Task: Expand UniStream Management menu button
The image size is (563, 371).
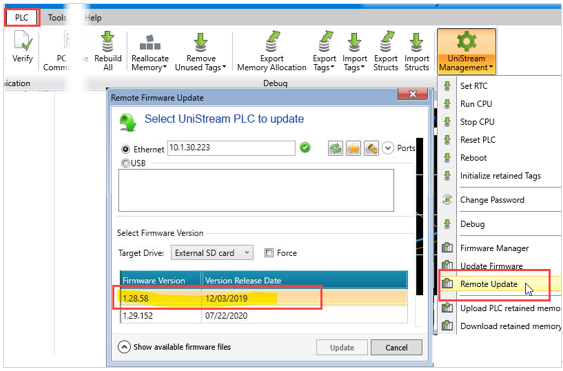Action: pos(466,52)
